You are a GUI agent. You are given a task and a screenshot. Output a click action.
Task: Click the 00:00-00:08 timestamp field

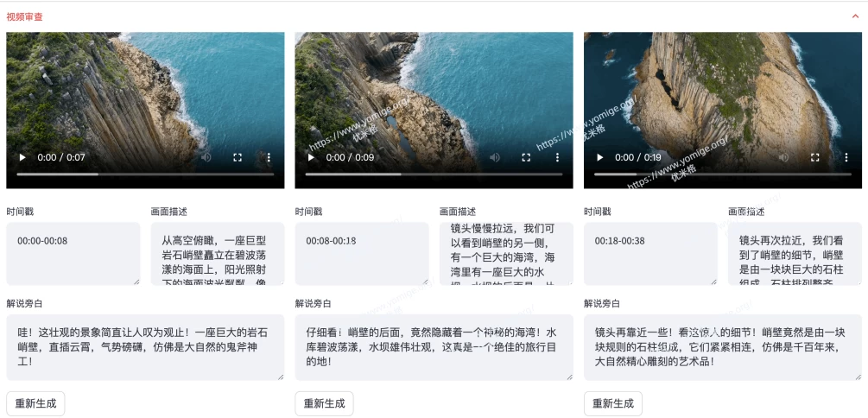73,253
